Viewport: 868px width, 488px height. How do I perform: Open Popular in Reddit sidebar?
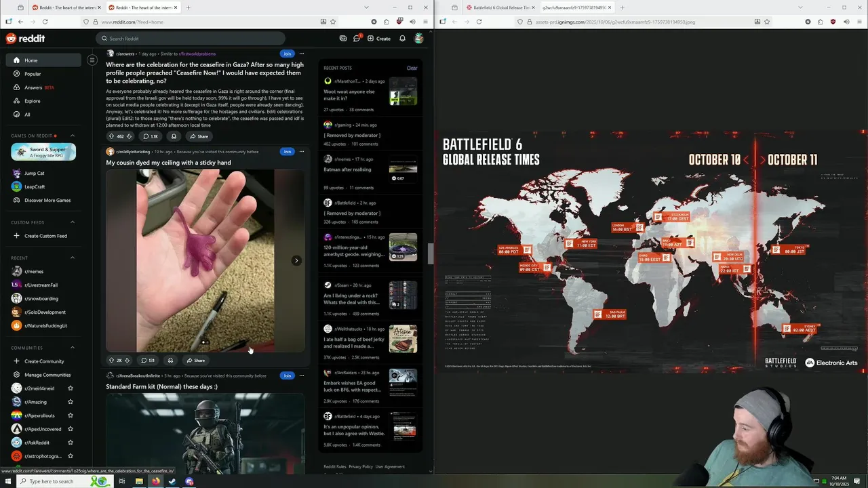43,74
